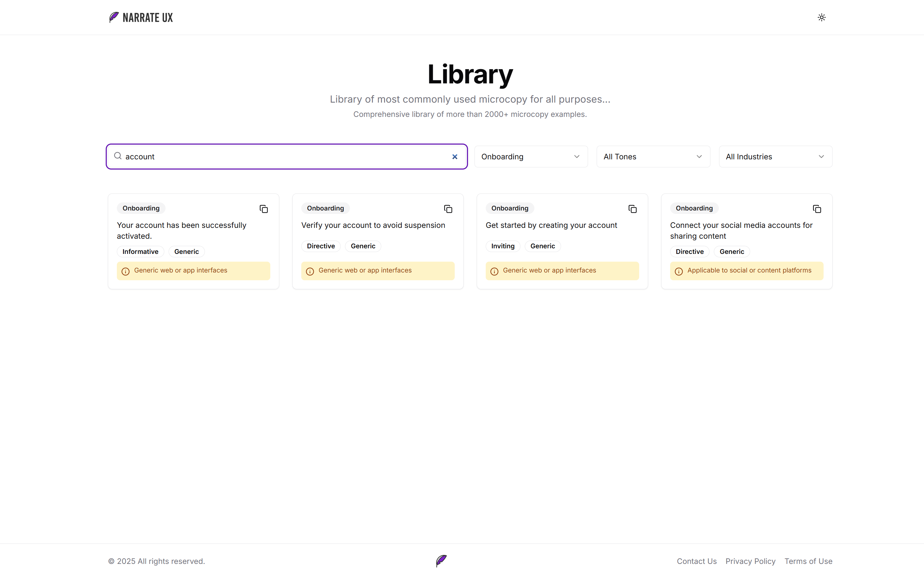Click inside the search input field
Viewport: 924px width, 576px height.
point(267,156)
